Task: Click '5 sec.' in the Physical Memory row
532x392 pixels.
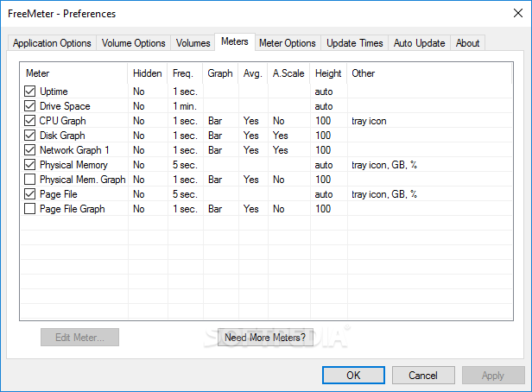Action: point(185,165)
